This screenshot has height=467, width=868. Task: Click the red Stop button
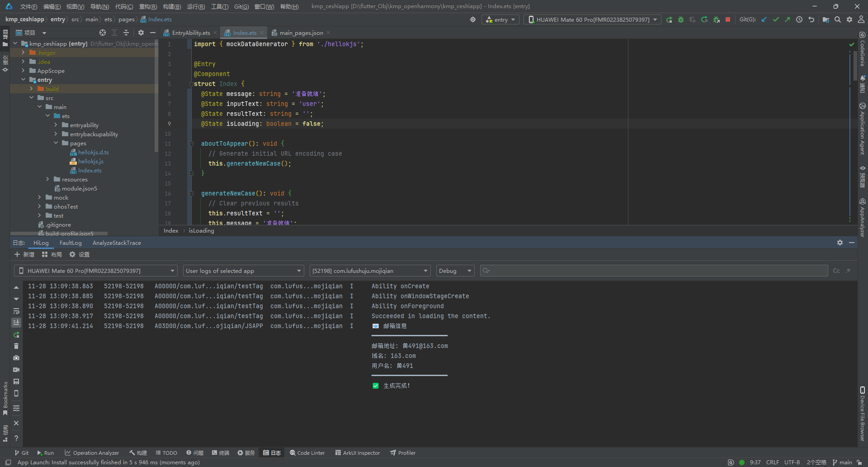[x=728, y=19]
